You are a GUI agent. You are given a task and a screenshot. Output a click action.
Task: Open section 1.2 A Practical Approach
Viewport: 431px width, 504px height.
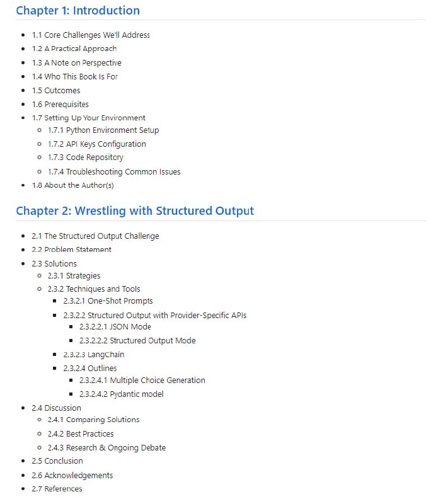(x=74, y=49)
